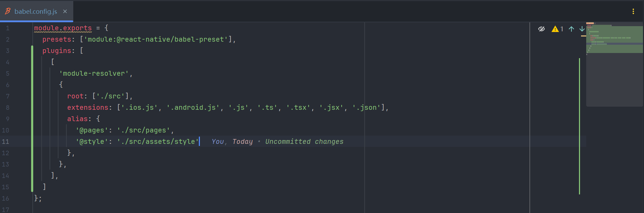Click the green change stripe in scrollbar
This screenshot has width=644, height=213.
(x=580, y=126)
